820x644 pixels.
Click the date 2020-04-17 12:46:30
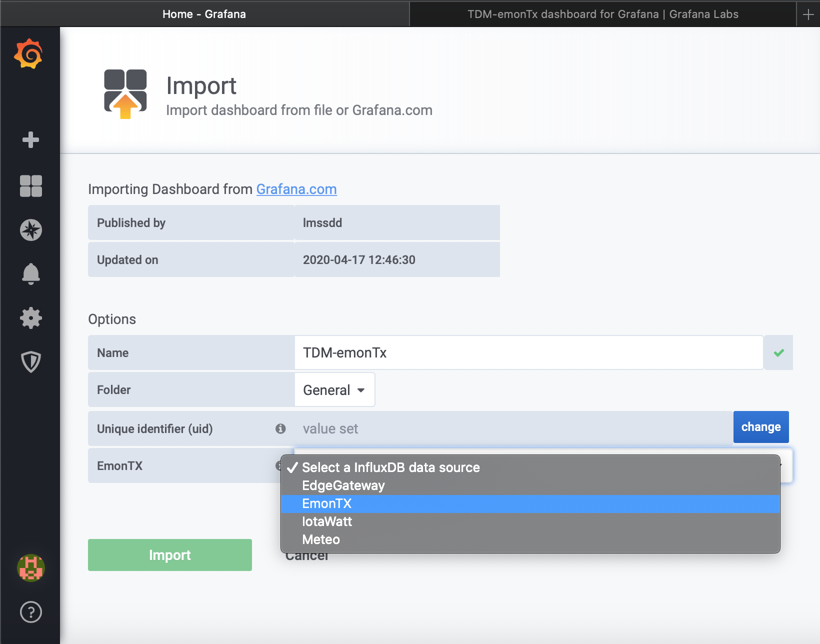(359, 260)
